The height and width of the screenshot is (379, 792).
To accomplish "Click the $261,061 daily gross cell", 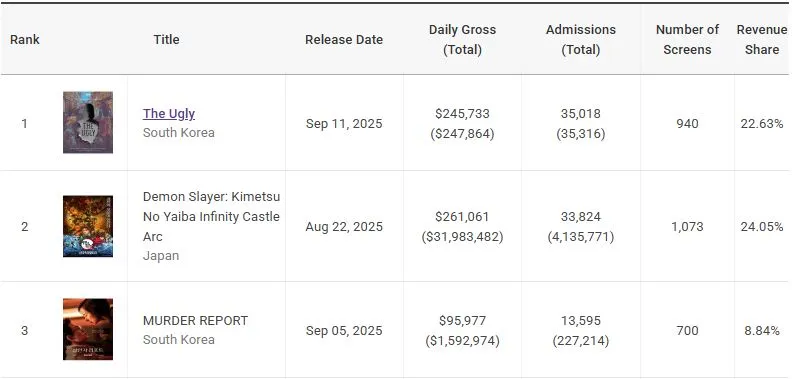I will [462, 217].
